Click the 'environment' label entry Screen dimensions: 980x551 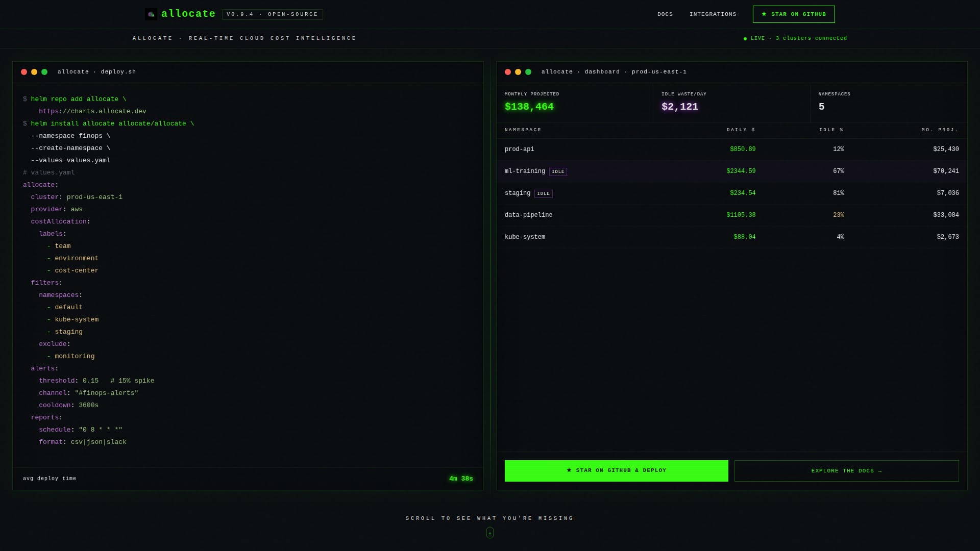point(77,258)
